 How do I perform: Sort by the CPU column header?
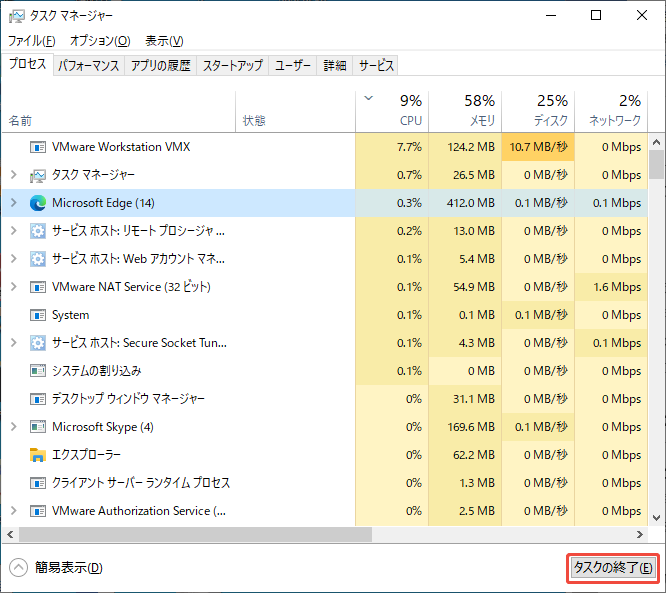click(x=392, y=112)
